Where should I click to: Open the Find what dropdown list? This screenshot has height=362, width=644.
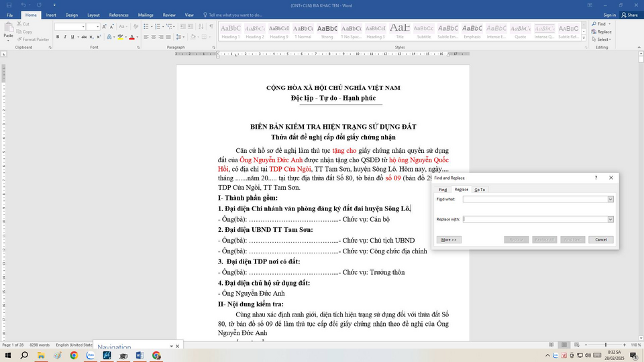[x=610, y=199]
